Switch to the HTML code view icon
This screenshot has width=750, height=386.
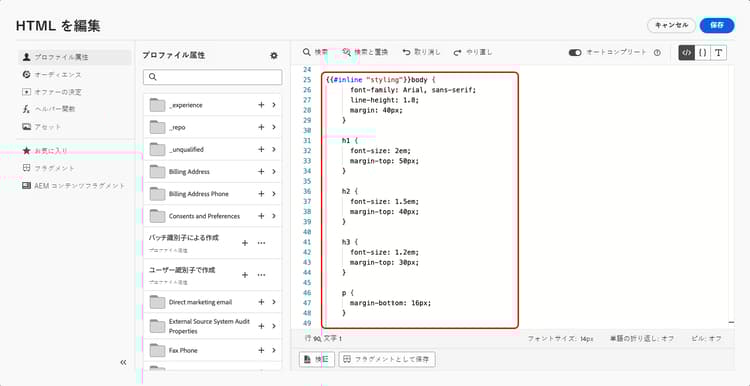click(x=687, y=53)
